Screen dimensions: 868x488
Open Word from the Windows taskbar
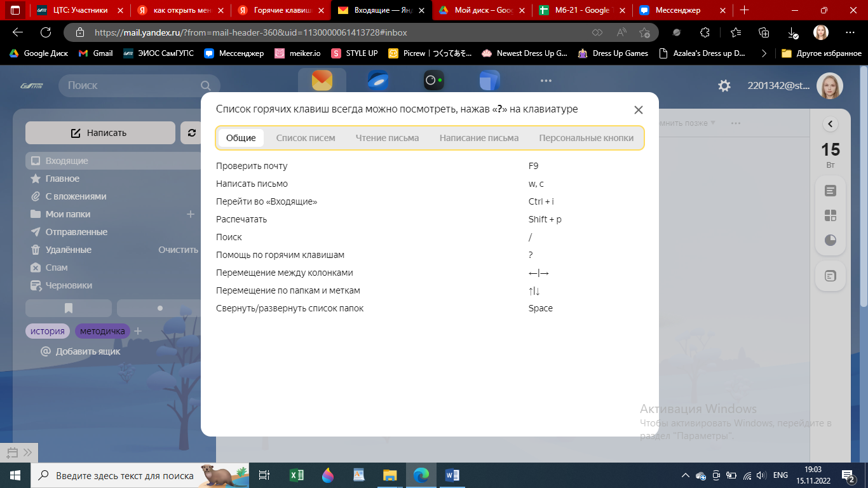pyautogui.click(x=452, y=475)
